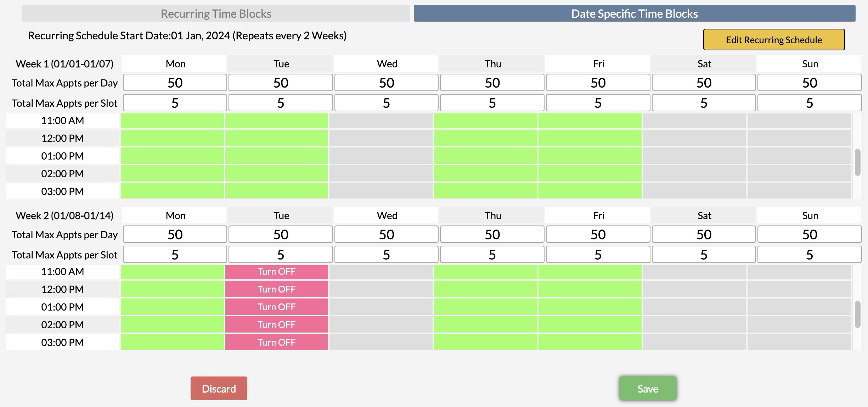
Task: Toggle Friday 02:00 PM slot in Week 1
Action: [589, 174]
